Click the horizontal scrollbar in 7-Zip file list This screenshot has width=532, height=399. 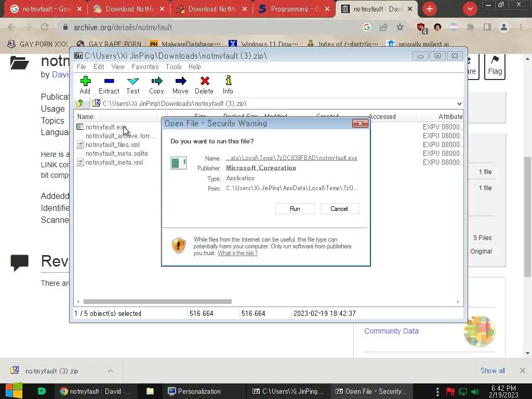tap(157, 302)
